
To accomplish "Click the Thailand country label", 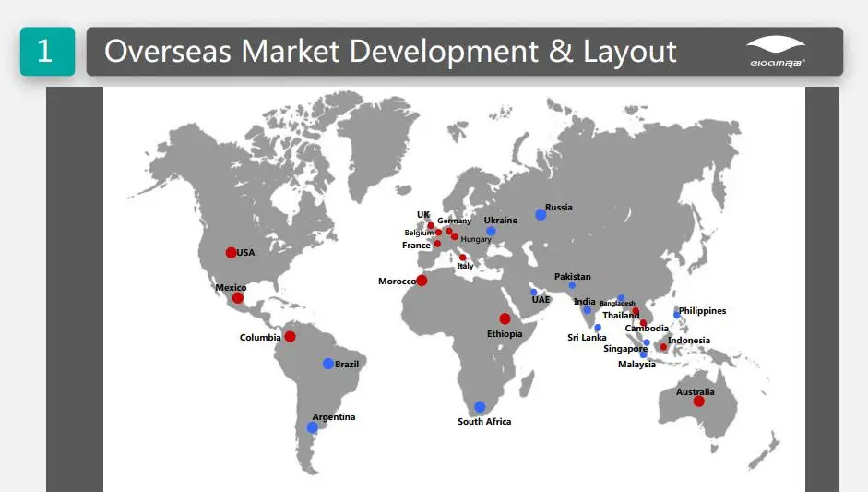I will (621, 316).
